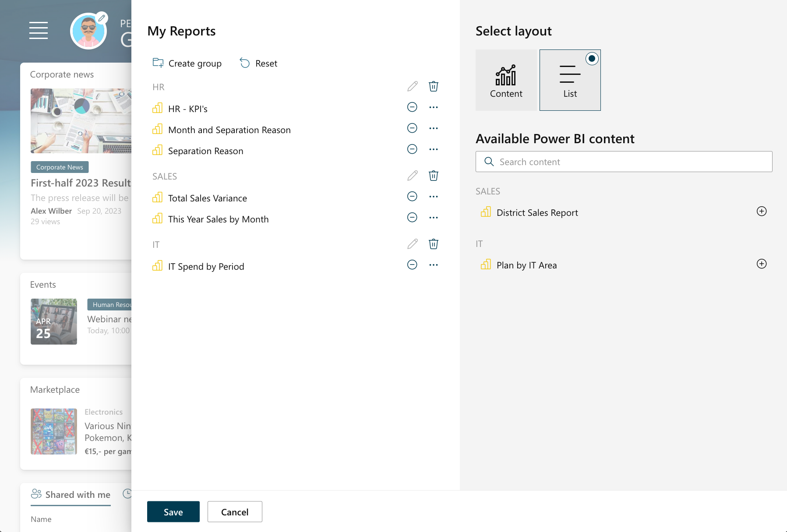Cancel the report changes

235,512
